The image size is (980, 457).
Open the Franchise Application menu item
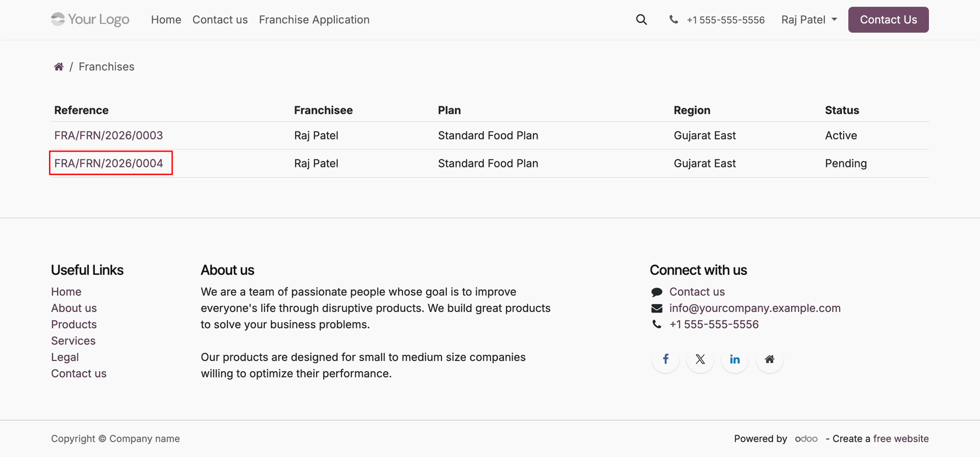pos(314,20)
